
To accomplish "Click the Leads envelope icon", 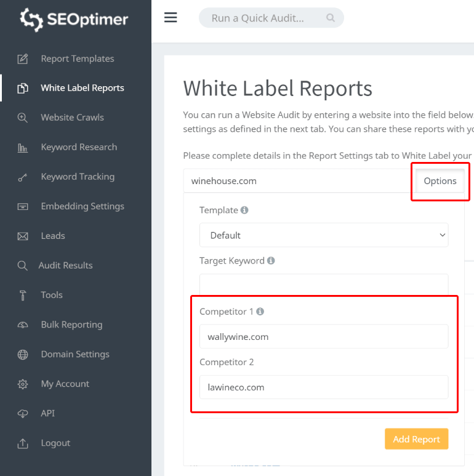I will (23, 236).
